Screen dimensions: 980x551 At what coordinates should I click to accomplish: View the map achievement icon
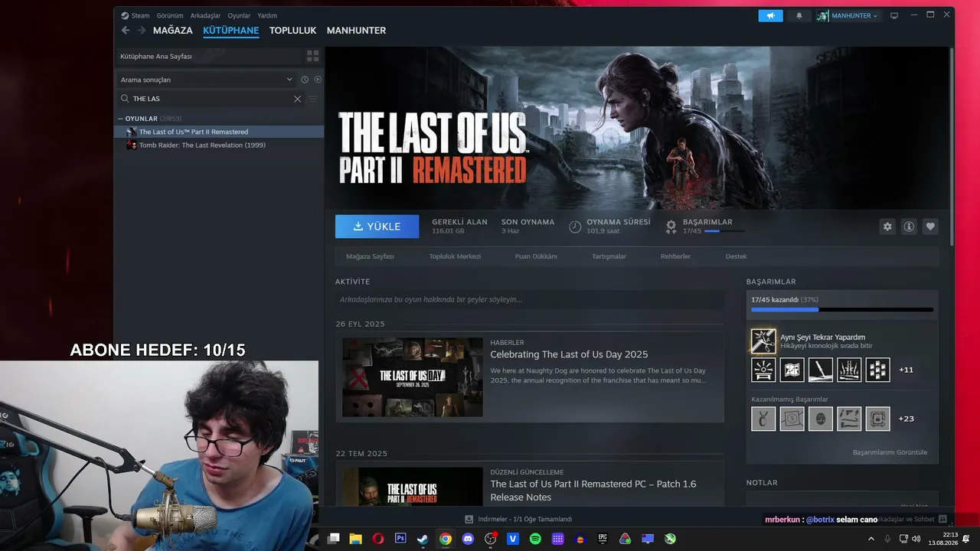(792, 370)
